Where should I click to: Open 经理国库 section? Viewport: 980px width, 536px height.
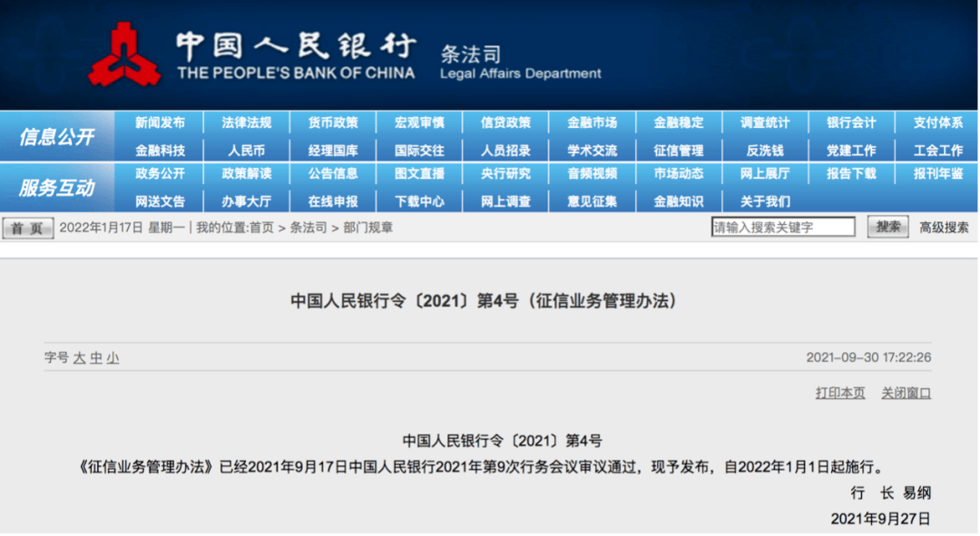[333, 151]
